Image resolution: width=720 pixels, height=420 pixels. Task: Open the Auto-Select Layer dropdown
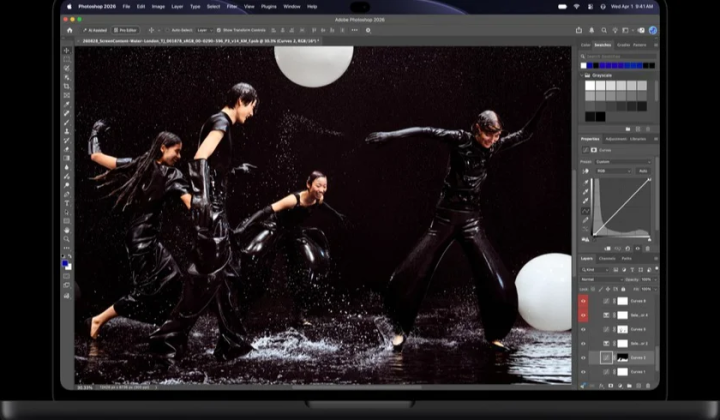(x=204, y=30)
